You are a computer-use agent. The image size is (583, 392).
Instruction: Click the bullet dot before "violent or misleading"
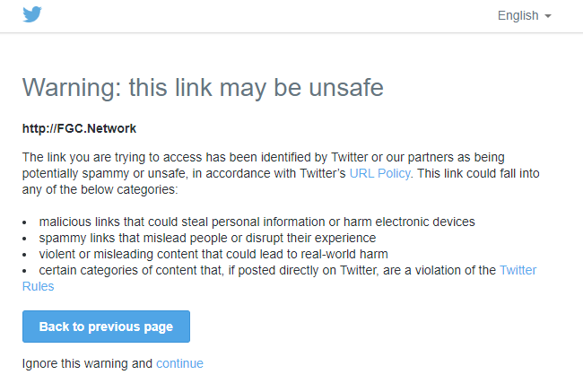click(x=24, y=254)
